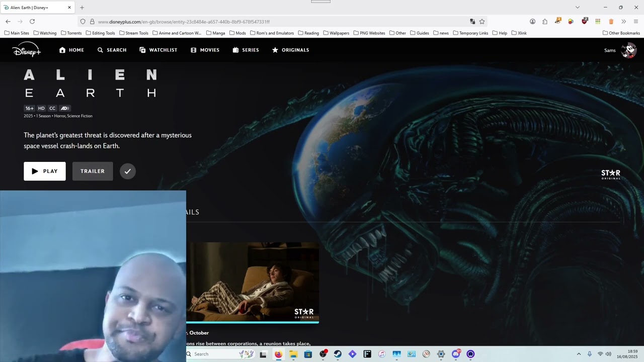Open the Torrents bookmark folder
Screen dimensions: 644x362
pos(71,33)
